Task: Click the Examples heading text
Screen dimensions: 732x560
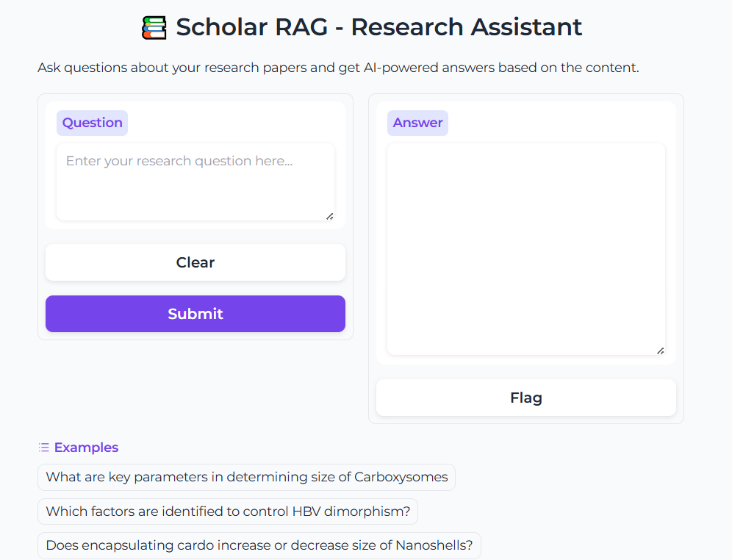Action: click(x=86, y=448)
